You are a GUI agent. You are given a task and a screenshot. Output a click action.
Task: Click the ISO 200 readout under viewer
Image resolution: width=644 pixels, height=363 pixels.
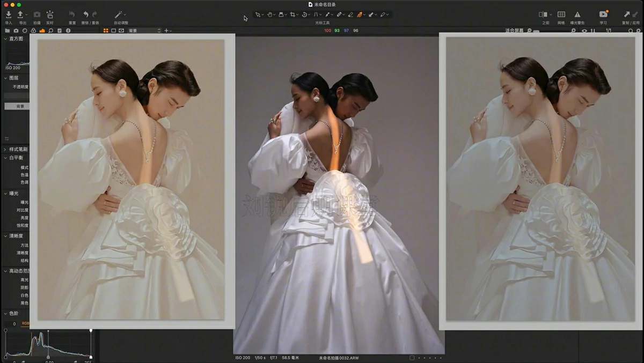tap(243, 358)
